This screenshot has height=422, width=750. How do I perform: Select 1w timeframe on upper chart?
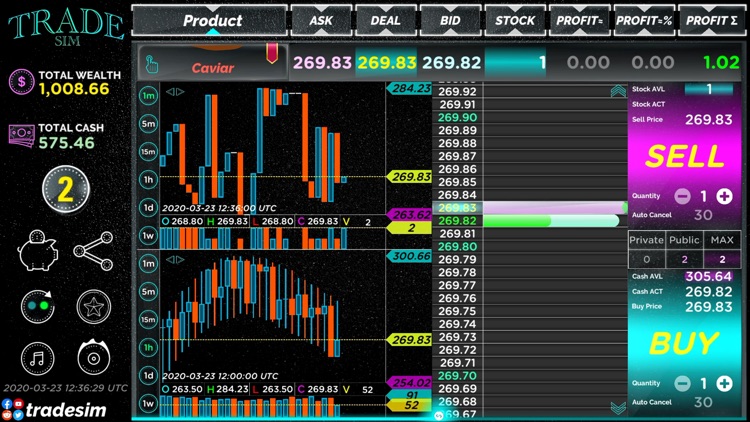point(148,235)
